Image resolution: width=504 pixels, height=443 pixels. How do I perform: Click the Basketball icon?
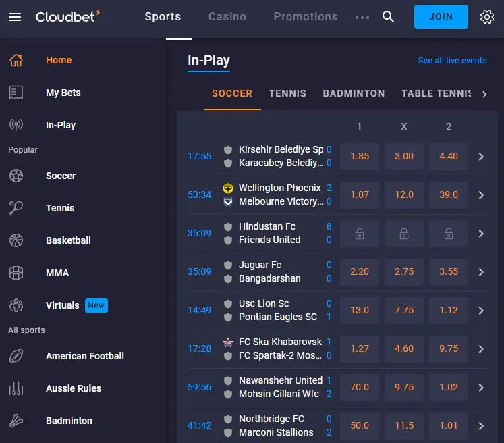click(x=16, y=240)
